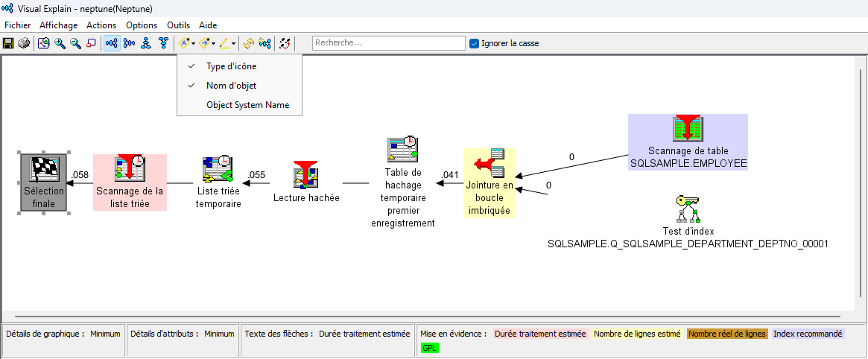
Task: Click the Texte des flèches status cell
Action: coord(327,340)
